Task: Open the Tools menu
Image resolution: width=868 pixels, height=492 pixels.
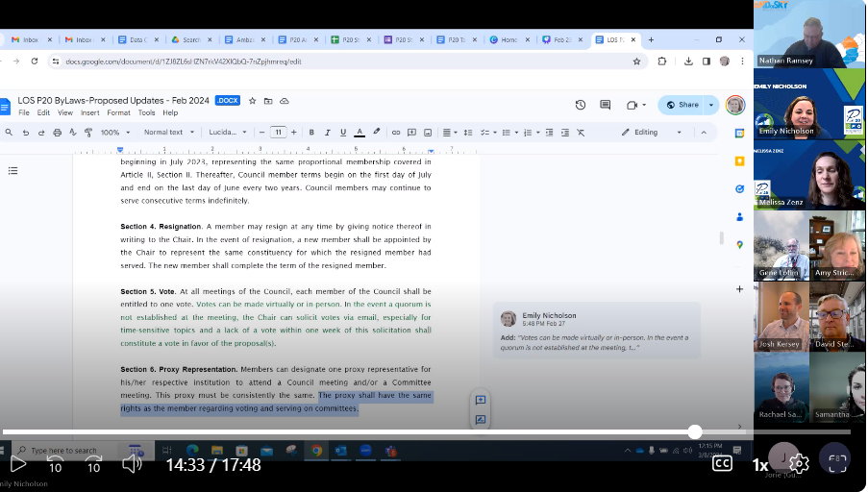Action: tap(146, 112)
